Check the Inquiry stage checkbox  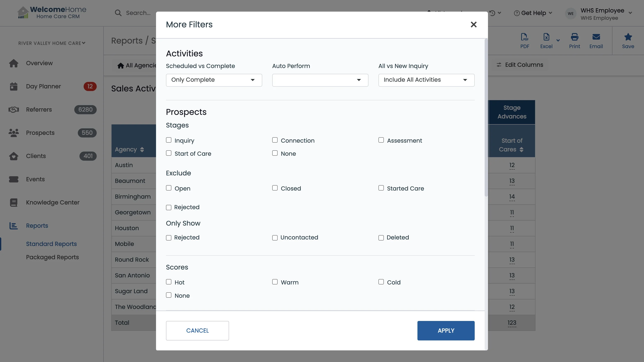point(169,140)
